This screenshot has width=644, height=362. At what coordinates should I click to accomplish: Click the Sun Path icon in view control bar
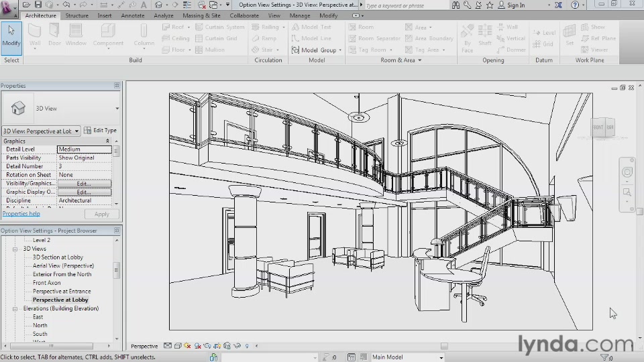(x=187, y=346)
